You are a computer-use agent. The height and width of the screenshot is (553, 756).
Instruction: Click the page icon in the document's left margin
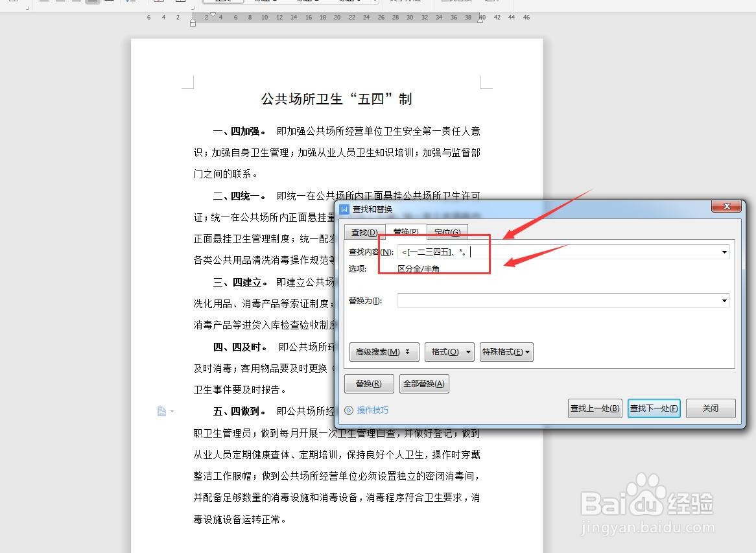tap(161, 411)
